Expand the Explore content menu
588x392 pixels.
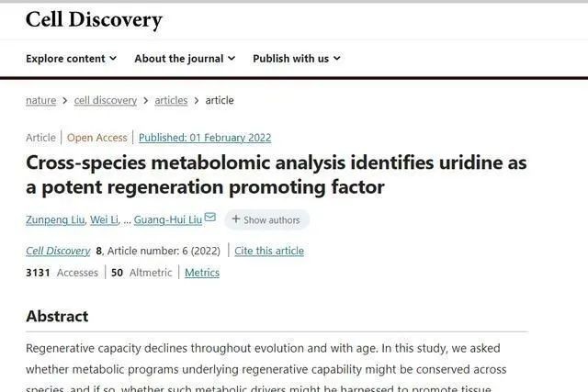click(72, 59)
